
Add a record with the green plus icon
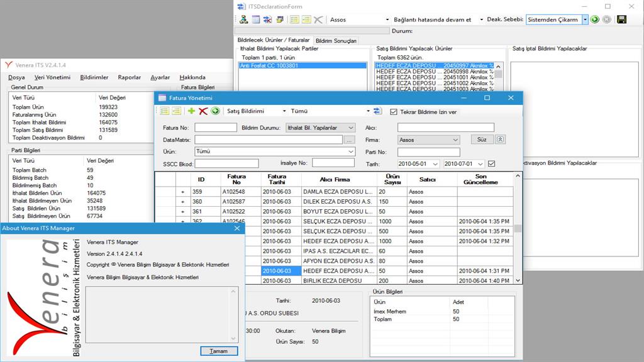click(192, 109)
